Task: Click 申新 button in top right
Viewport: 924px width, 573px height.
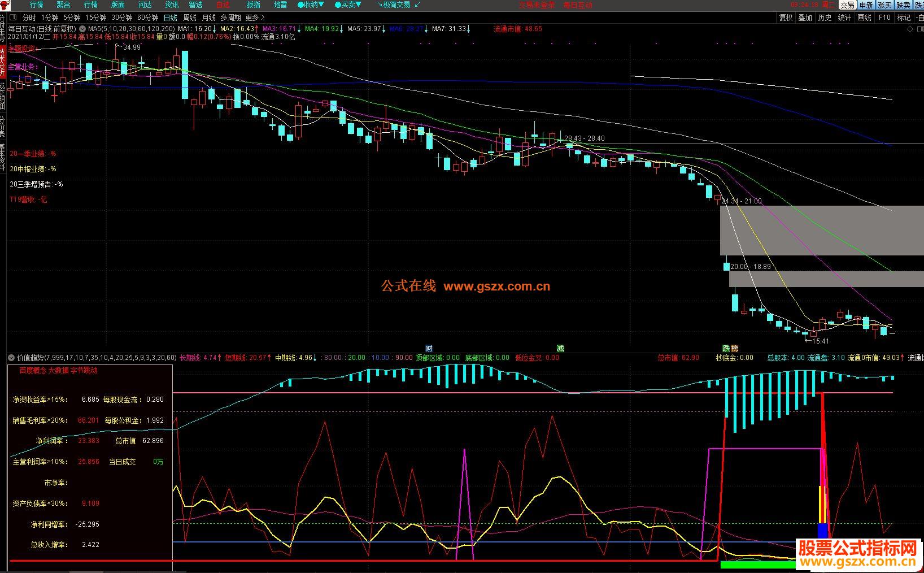Action: [866, 5]
